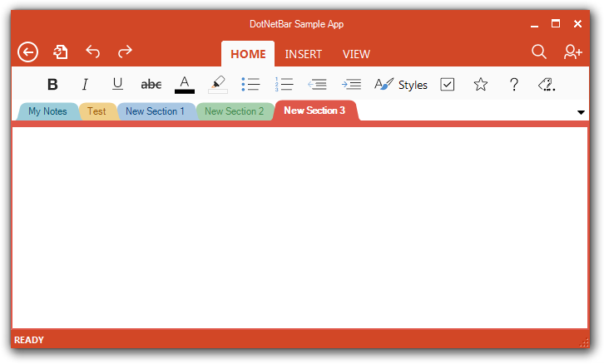The image size is (604, 364).
Task: Click inside the blank note page
Action: pos(300,228)
